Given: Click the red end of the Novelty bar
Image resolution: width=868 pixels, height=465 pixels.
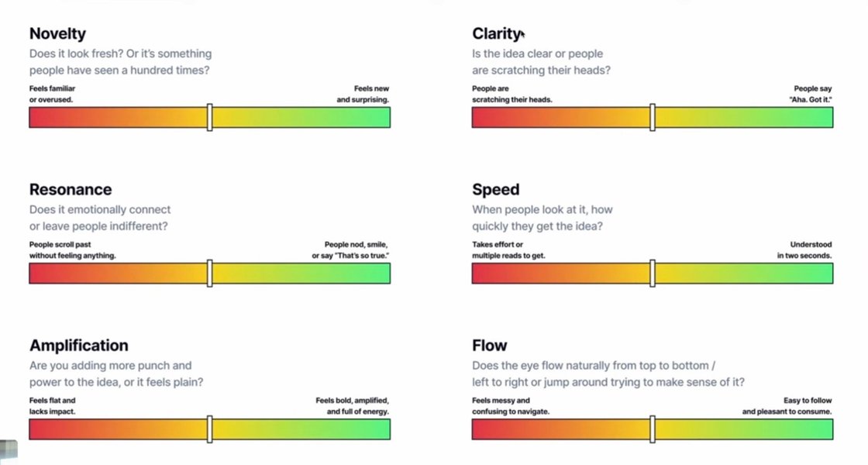Looking at the screenshot, I should click(37, 117).
